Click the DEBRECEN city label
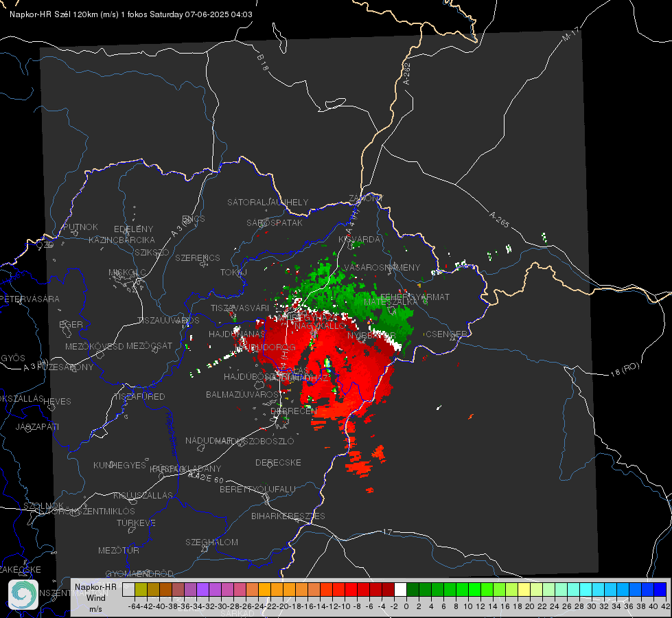 point(294,411)
